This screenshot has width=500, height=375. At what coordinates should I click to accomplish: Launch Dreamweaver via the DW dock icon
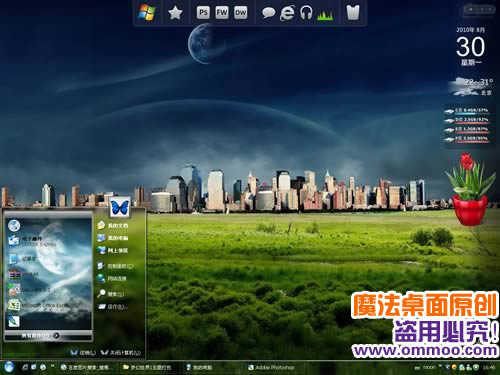coord(240,13)
